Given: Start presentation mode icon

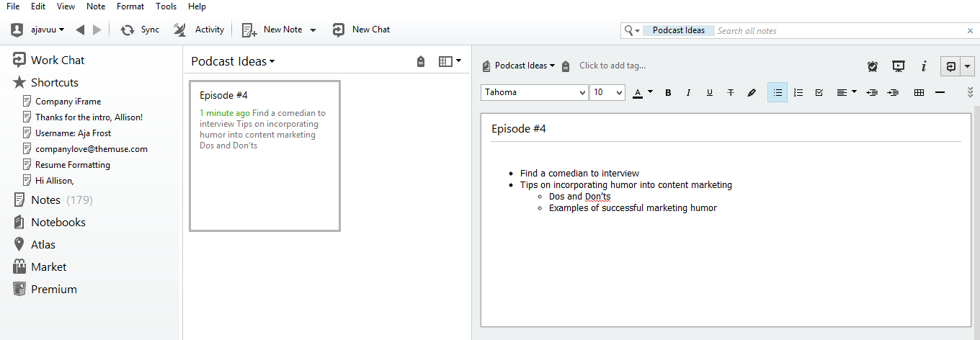Looking at the screenshot, I should coord(899,66).
